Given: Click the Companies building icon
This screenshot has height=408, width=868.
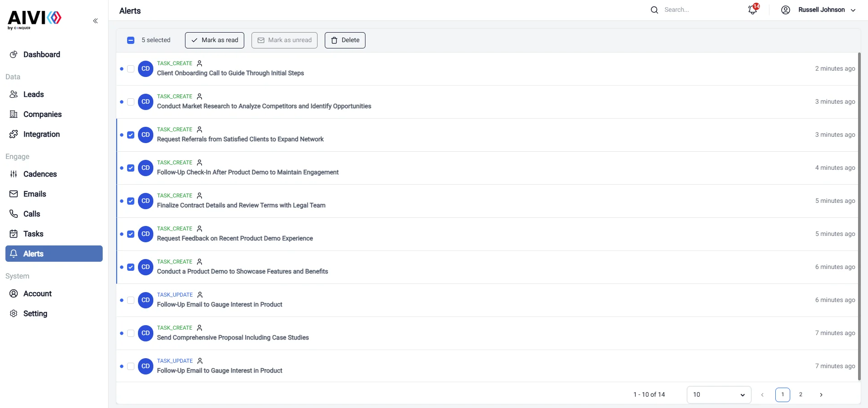Looking at the screenshot, I should click(x=14, y=114).
